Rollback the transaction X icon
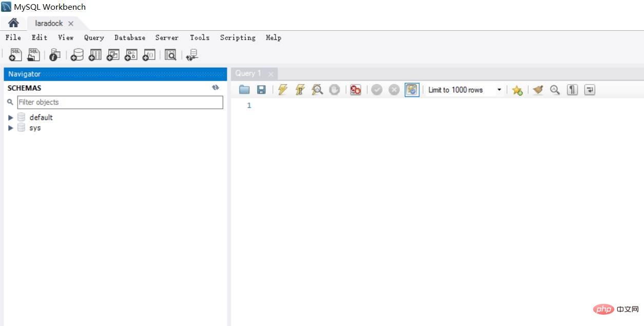644x326 pixels. [394, 90]
